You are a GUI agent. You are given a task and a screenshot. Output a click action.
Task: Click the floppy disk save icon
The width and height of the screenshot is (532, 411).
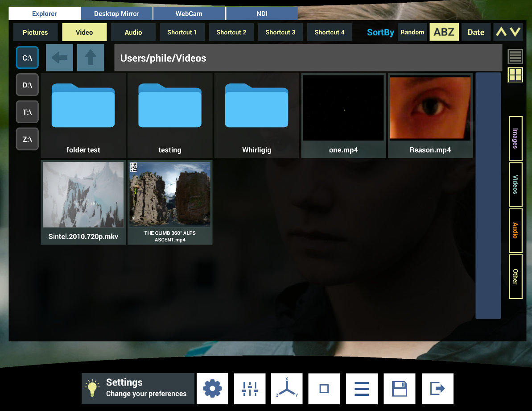400,389
